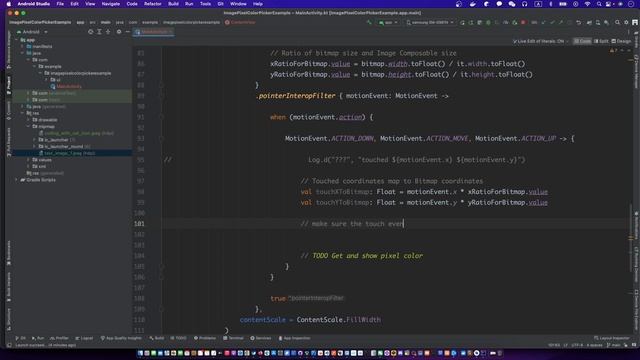Viewport: 640px width, 360px height.
Task: Click the Expand All icon in Project panel
Action: [99, 32]
